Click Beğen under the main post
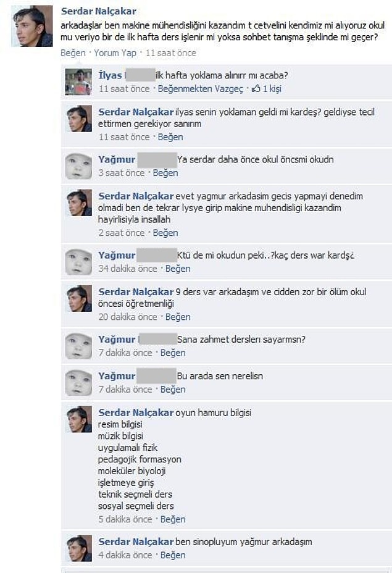Image resolution: width=392 pixels, height=573 pixels. point(73,53)
